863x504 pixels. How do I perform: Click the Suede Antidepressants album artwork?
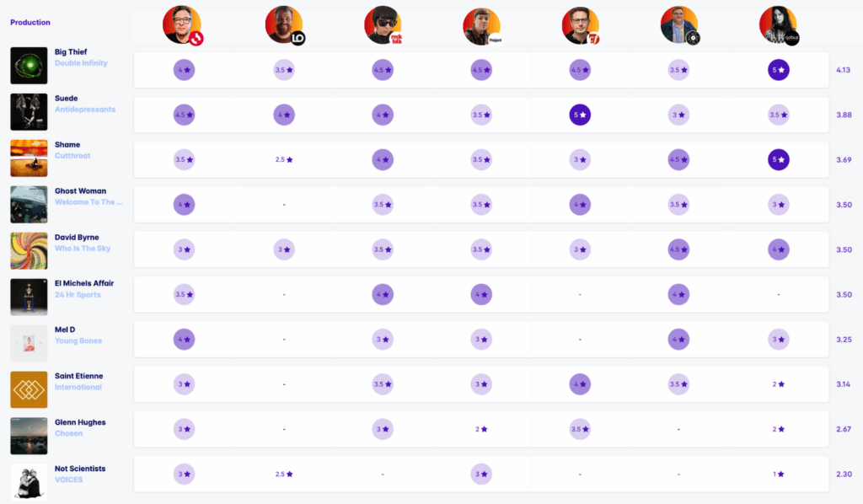tap(29, 112)
